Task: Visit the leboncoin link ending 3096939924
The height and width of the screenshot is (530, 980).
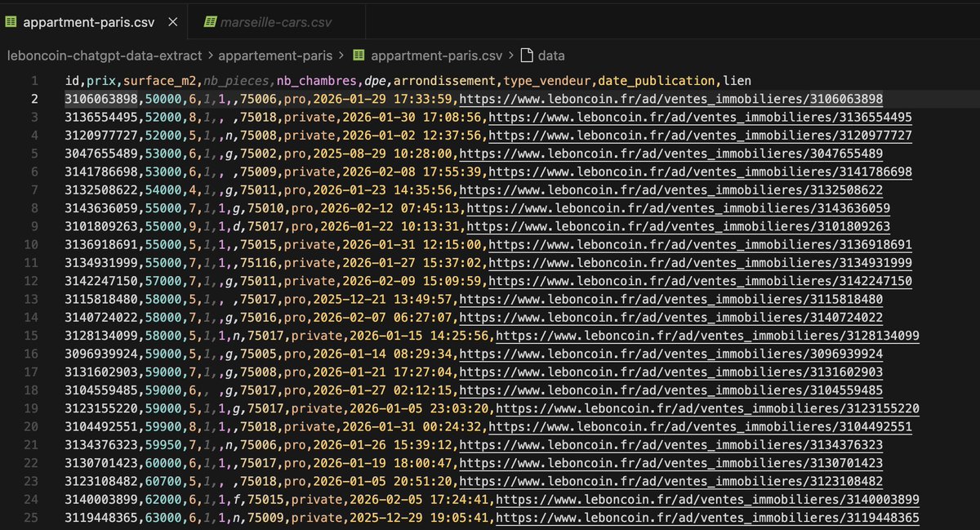Action: 671,354
